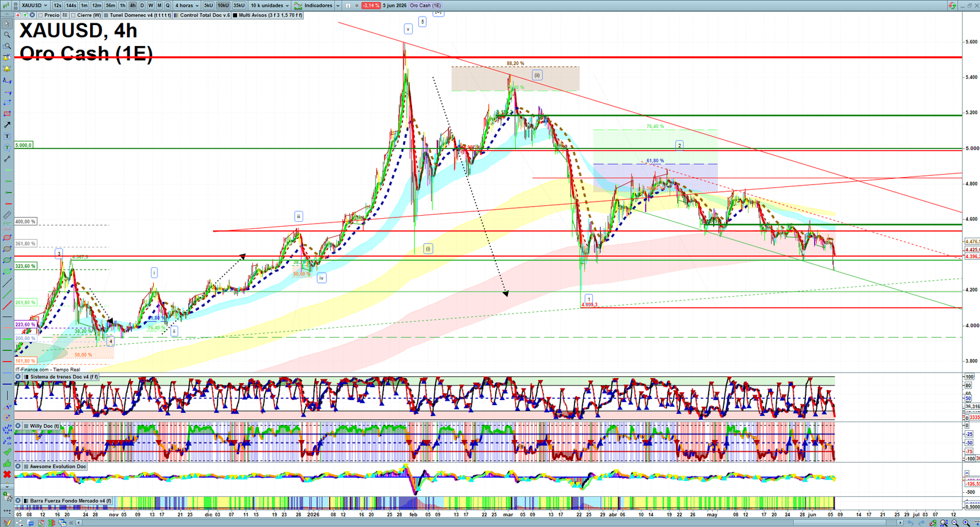This screenshot has width=980, height=527.
Task: Expand the arrow next to Indicadores
Action: pos(337,6)
